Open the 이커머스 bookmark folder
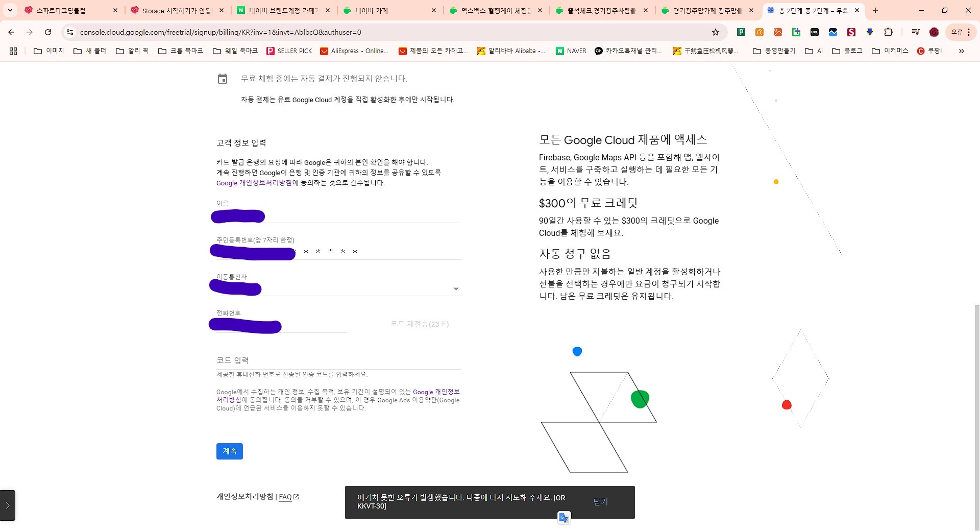The image size is (980, 531). (x=890, y=51)
